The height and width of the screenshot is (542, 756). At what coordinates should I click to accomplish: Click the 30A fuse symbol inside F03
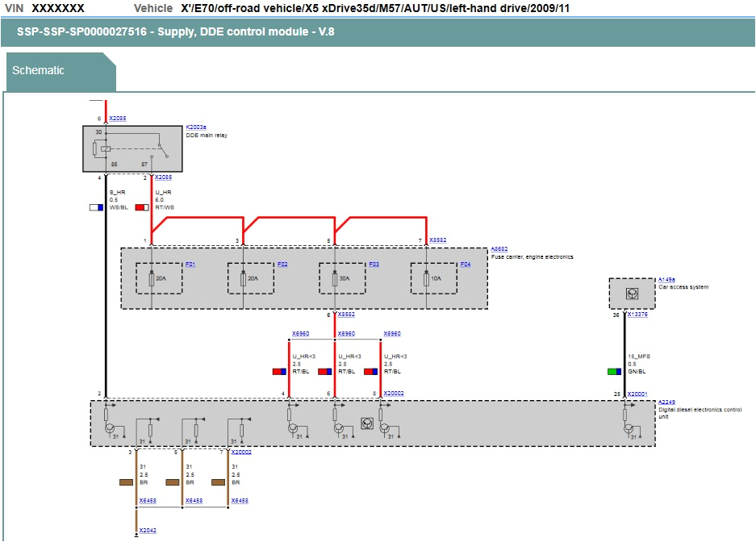(333, 279)
